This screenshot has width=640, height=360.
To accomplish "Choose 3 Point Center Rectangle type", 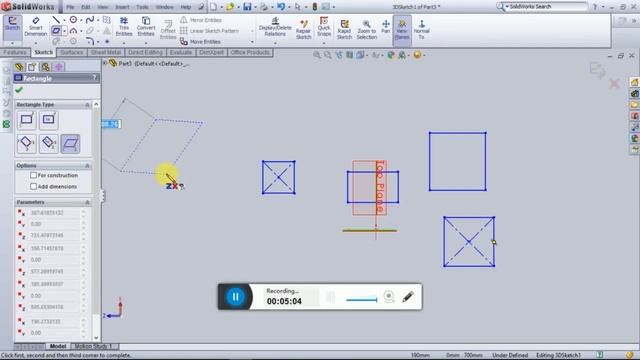I will (49, 143).
